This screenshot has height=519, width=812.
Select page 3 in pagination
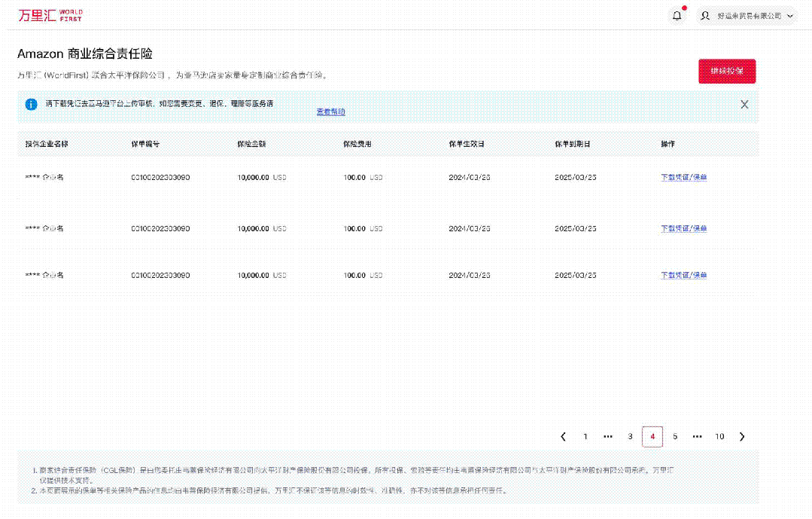point(630,437)
